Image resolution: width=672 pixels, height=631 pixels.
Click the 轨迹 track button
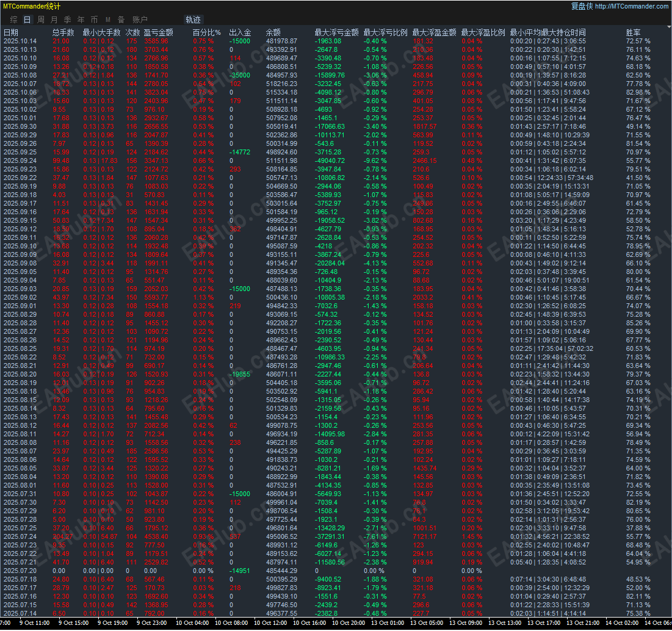(193, 20)
